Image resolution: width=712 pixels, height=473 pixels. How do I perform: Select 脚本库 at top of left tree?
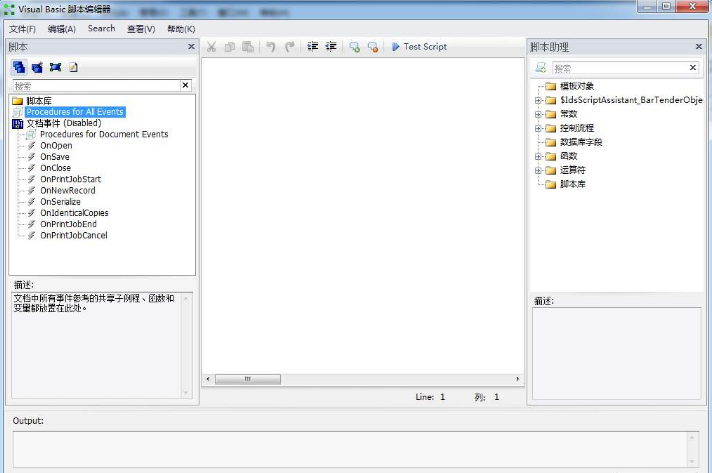point(39,101)
